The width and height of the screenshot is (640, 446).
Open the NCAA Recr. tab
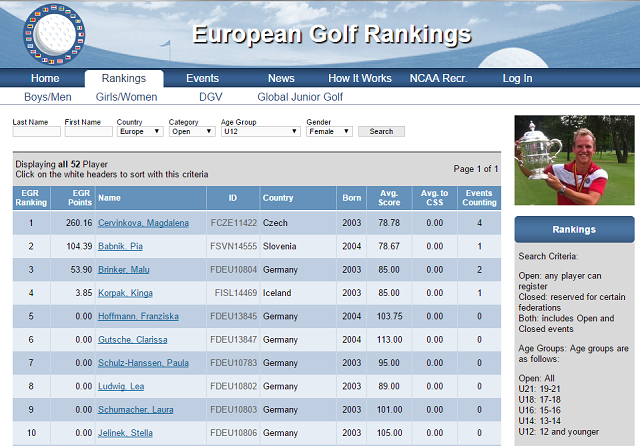[x=438, y=78]
